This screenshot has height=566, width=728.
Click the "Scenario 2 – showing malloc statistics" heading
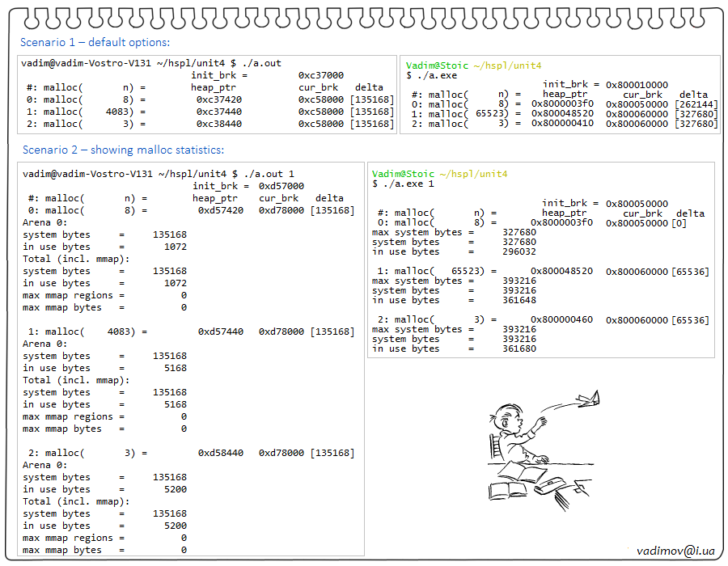(x=123, y=150)
